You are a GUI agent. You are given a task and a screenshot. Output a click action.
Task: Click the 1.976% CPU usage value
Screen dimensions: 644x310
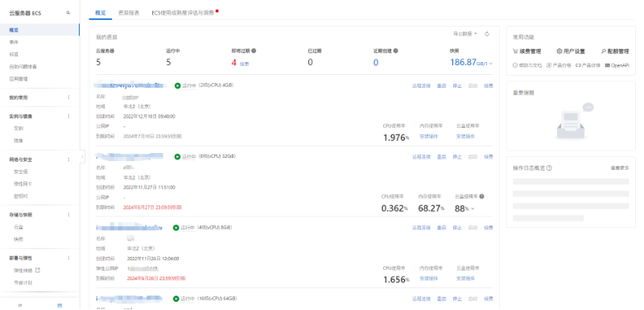pos(396,138)
